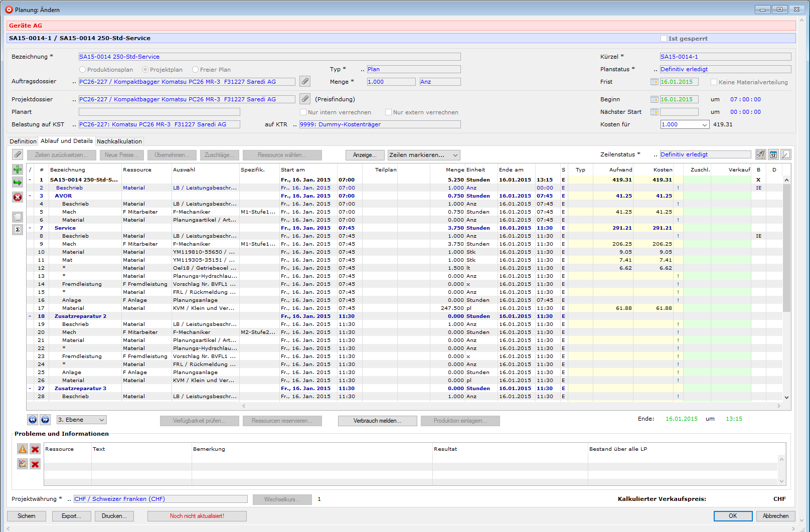This screenshot has width=810, height=532.
Task: Switch to the Definition tab
Action: click(x=23, y=141)
